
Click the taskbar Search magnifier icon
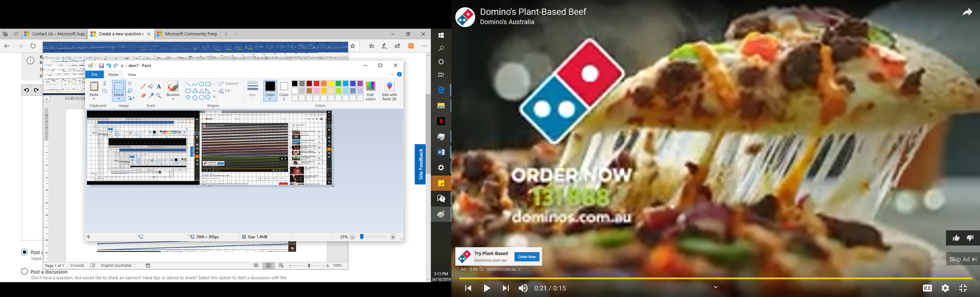(x=441, y=48)
